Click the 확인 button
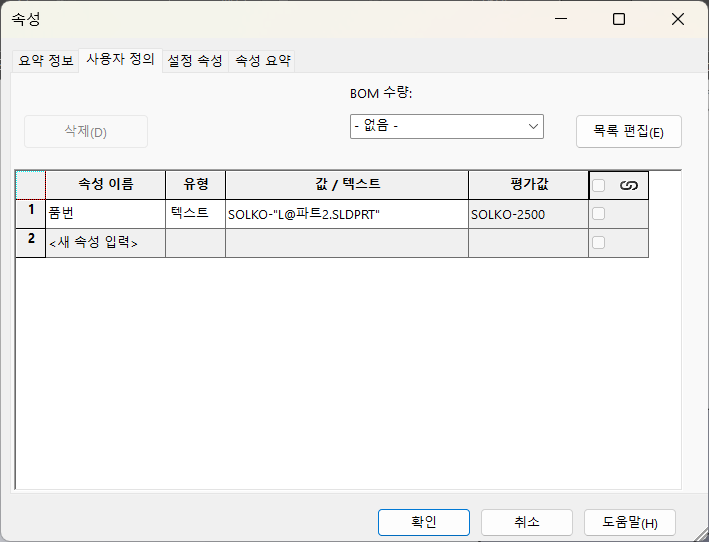Screen dimensions: 709x542 click(424, 522)
